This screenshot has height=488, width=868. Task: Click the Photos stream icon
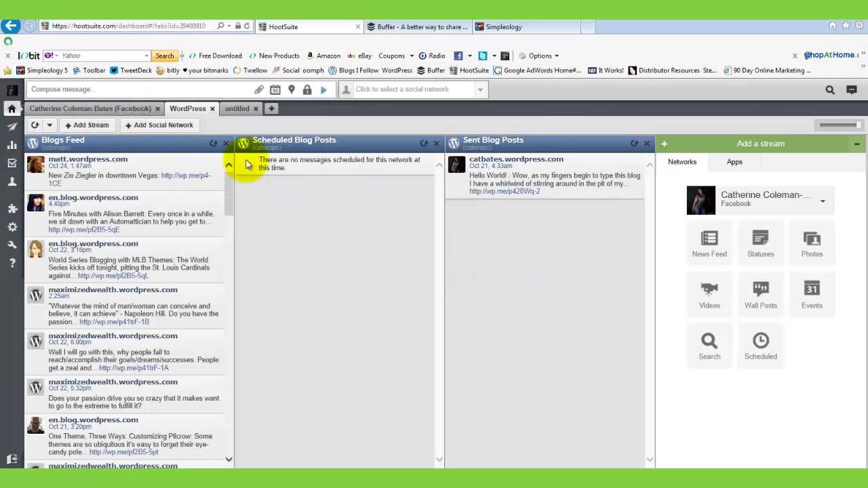(812, 244)
